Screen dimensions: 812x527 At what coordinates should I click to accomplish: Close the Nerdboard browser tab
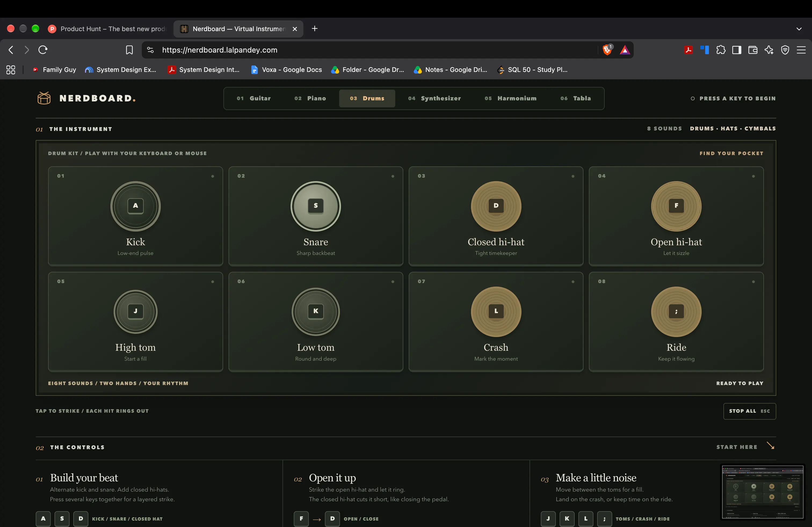click(295, 29)
